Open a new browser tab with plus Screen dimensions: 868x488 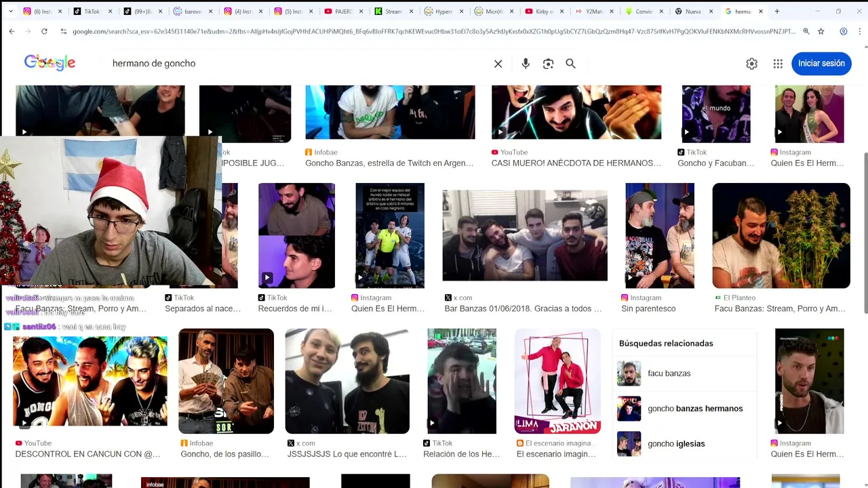coord(777,12)
